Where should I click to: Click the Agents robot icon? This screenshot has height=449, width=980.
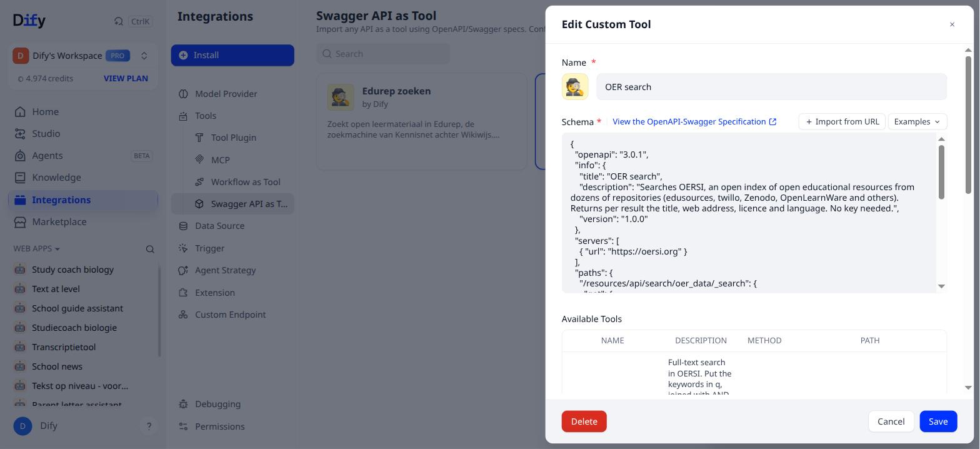20,156
